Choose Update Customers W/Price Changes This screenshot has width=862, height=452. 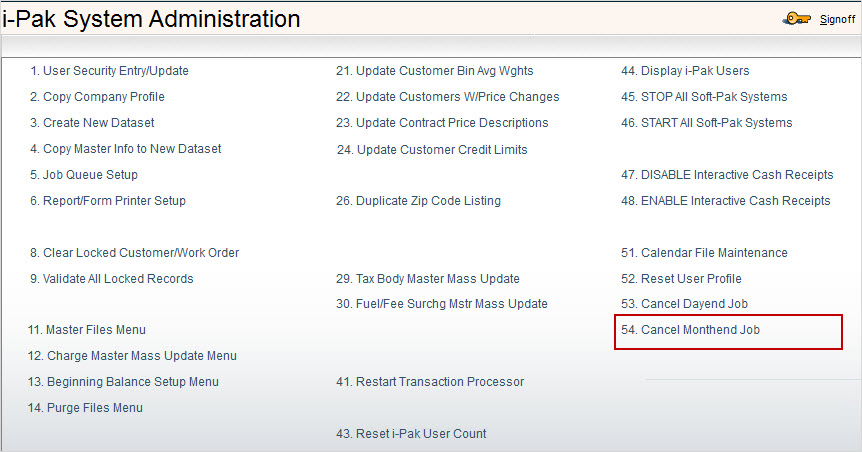[x=448, y=97]
